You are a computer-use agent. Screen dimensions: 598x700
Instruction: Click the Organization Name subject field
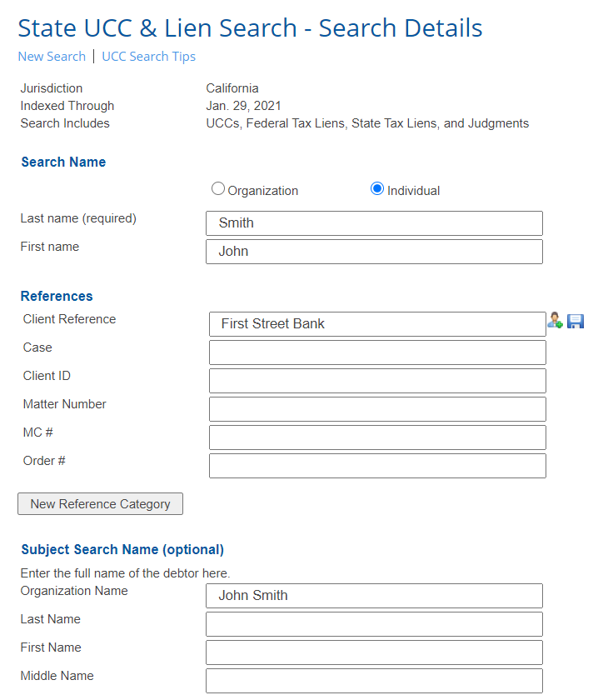pos(374,596)
